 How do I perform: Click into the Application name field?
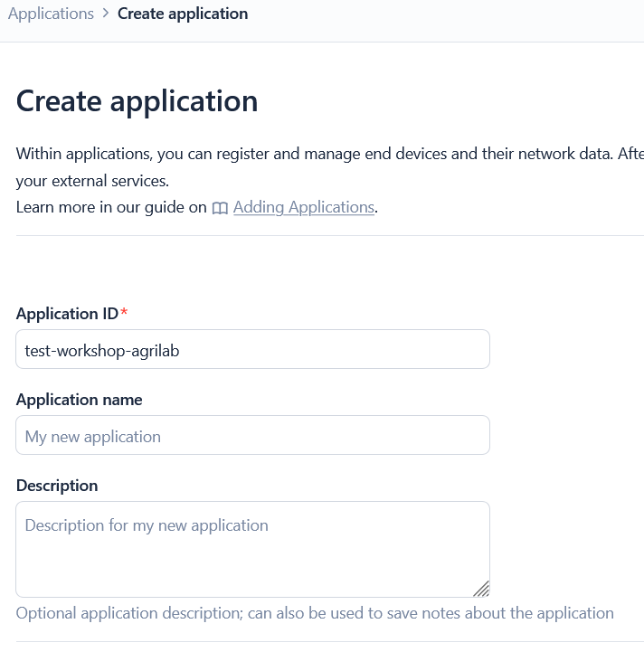click(252, 436)
